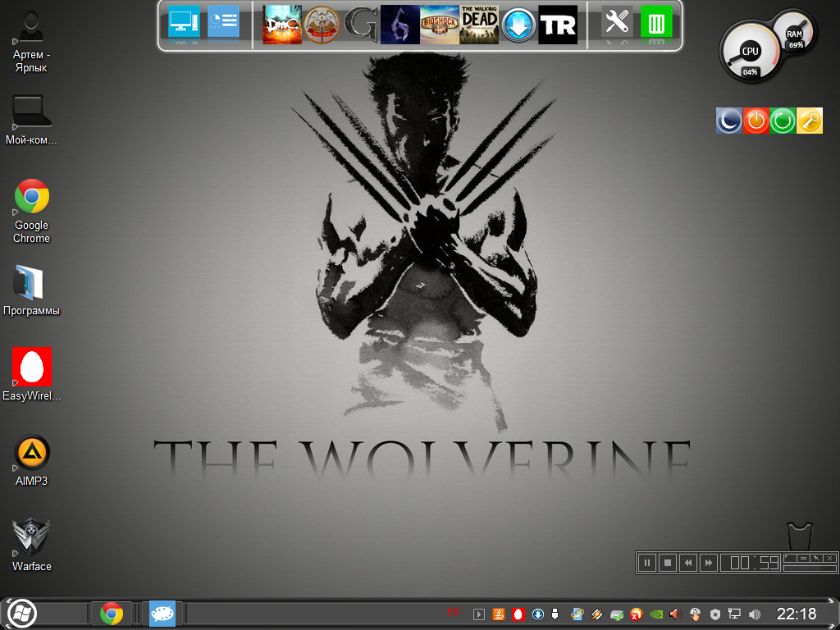840x630 pixels.
Task: Open the red speaker audio manager tray icon
Action: 676,614
